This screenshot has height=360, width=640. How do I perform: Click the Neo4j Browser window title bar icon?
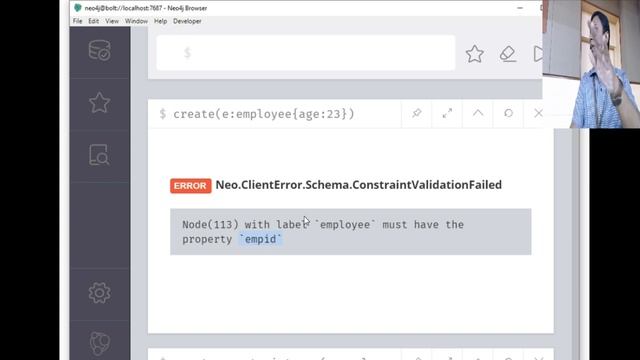click(x=78, y=8)
